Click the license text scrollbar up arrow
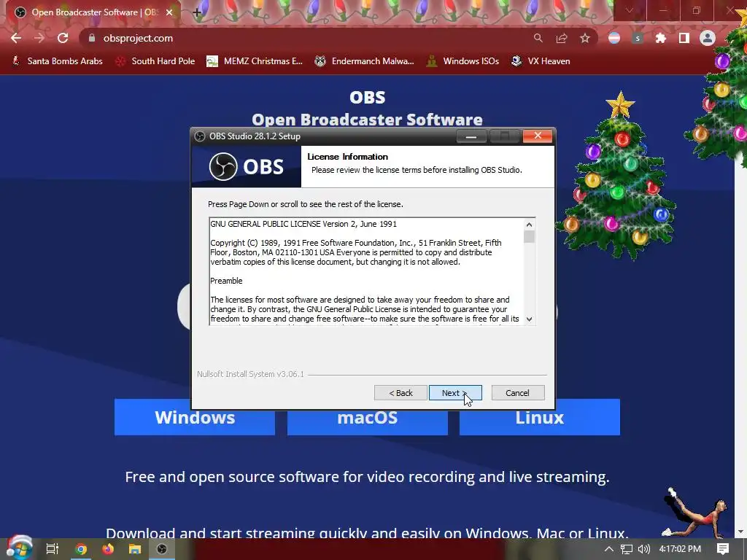This screenshot has width=747, height=560. (529, 225)
